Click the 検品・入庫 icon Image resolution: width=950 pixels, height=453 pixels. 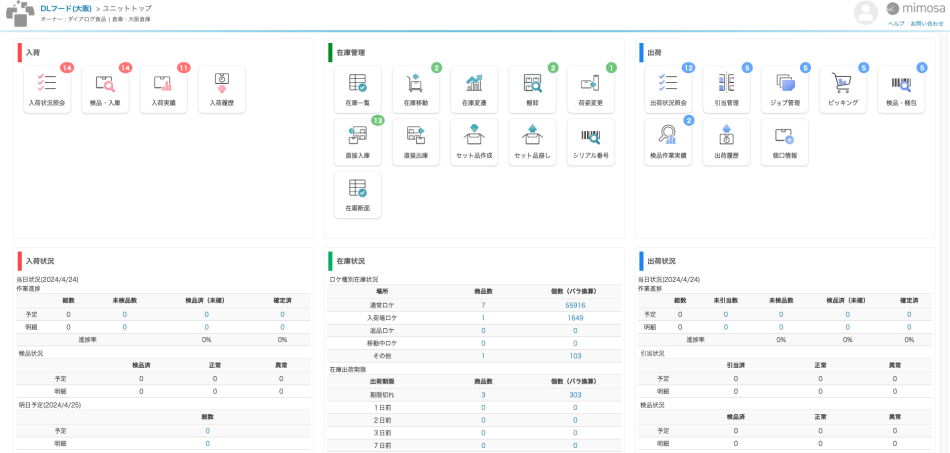click(105, 89)
